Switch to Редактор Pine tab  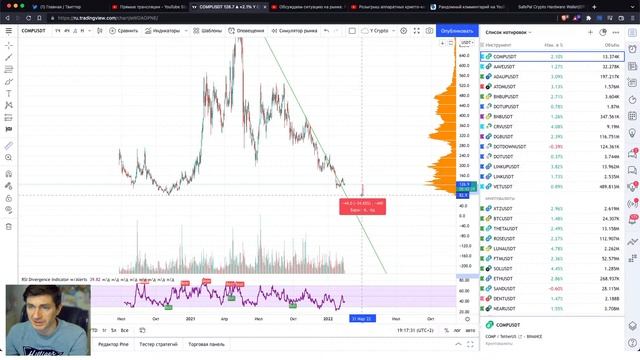[113, 344]
